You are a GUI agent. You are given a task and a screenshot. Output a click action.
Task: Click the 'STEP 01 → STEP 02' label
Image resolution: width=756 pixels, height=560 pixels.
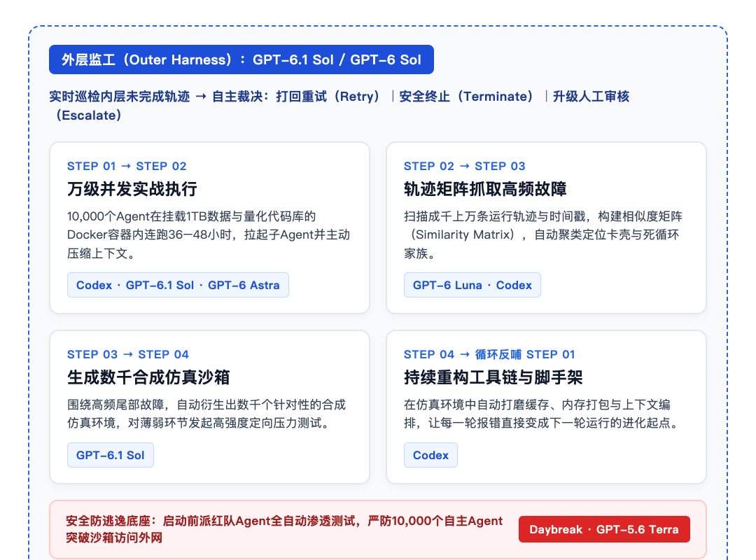(127, 166)
